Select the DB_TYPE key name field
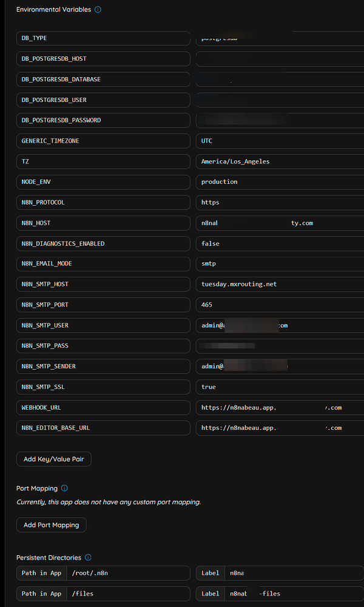The height and width of the screenshot is (607, 364). 103,38
